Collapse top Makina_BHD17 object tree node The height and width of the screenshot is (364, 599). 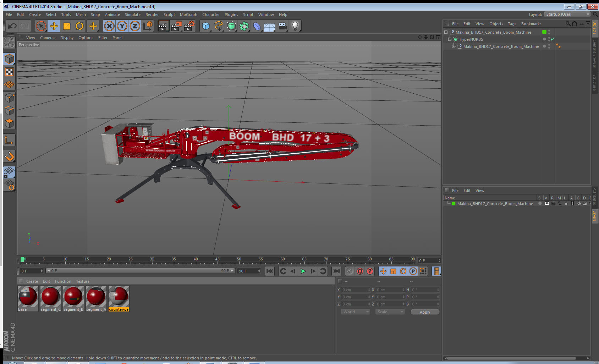(446, 32)
